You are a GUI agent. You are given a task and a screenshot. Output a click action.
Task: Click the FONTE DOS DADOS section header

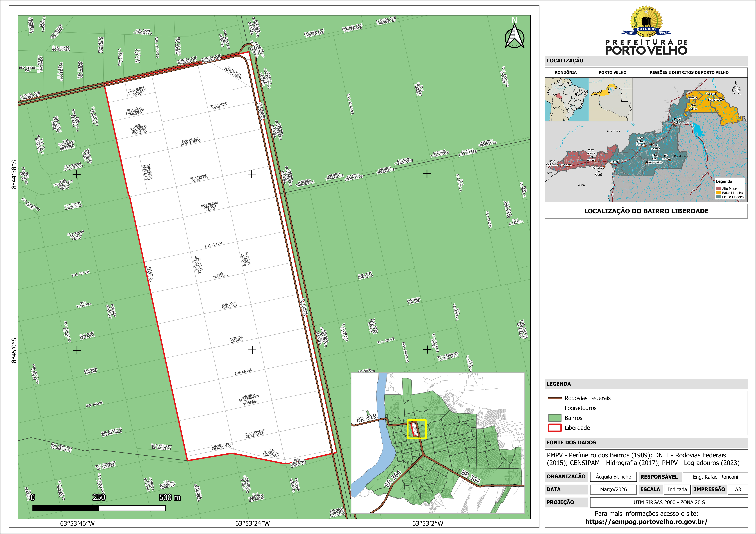pos(571,442)
